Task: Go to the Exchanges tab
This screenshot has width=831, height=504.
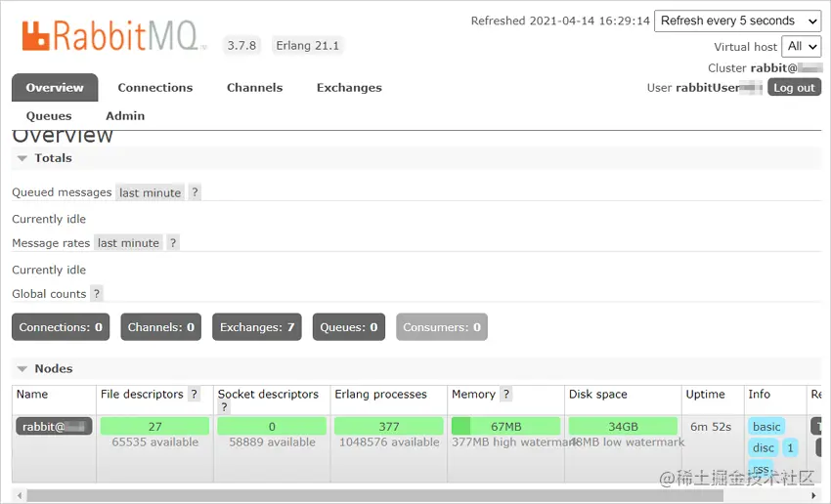Action: [349, 87]
